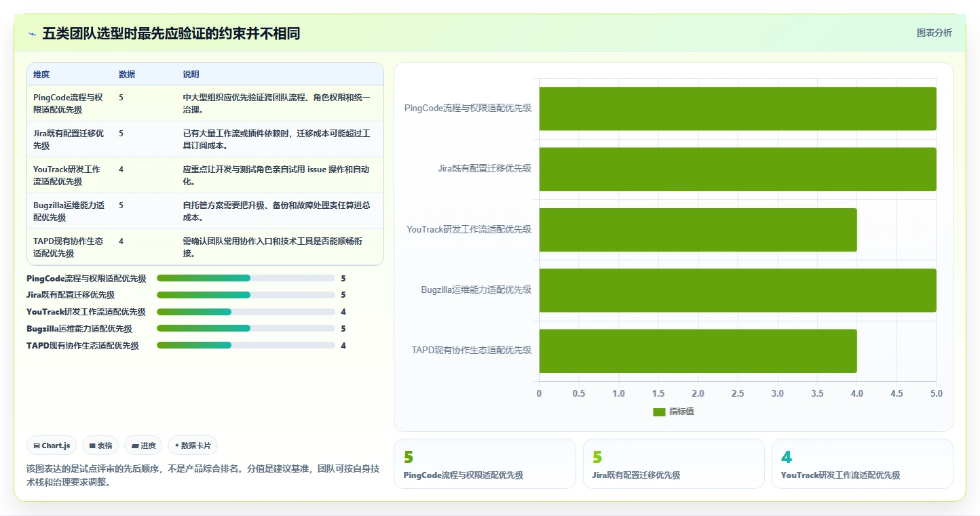The height and width of the screenshot is (516, 980).
Task: Select the 数据卡片 tag chip
Action: [x=193, y=445]
